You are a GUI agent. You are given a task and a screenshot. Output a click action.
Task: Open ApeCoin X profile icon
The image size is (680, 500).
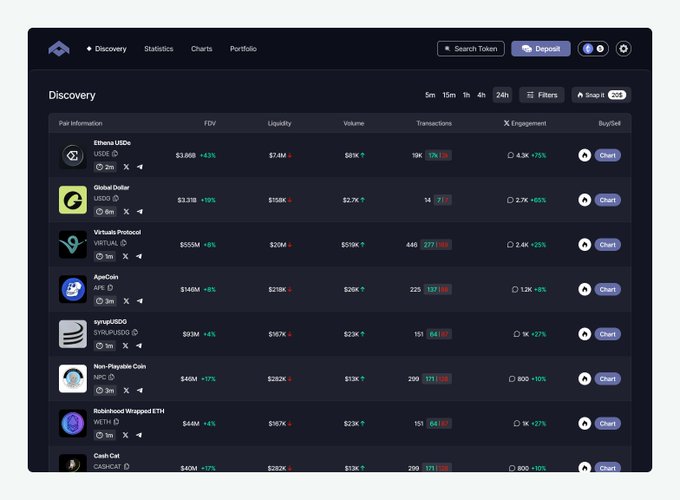(x=126, y=301)
